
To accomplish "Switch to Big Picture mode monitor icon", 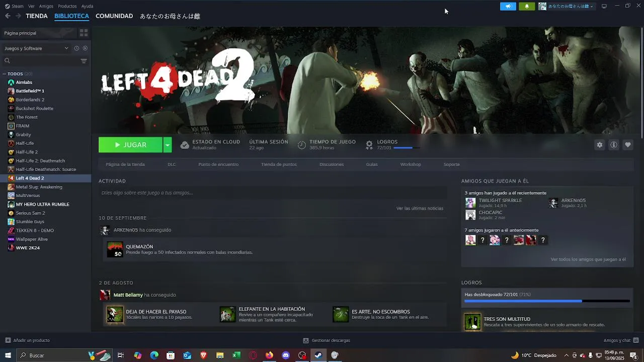I will click(x=604, y=6).
